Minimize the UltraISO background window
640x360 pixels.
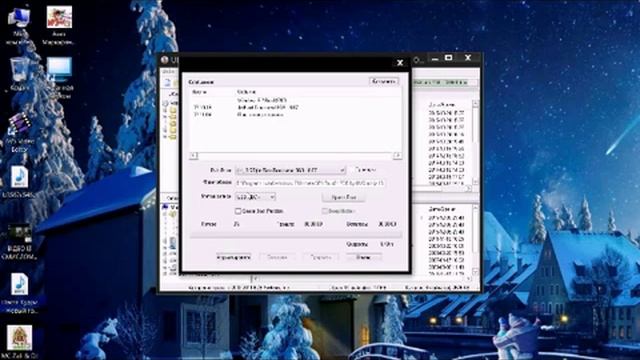[x=435, y=59]
